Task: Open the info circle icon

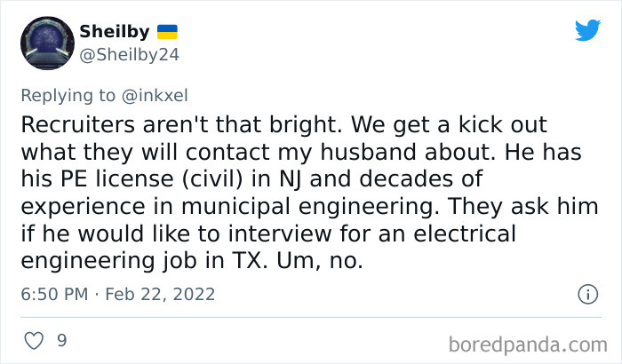Action: 586,294
